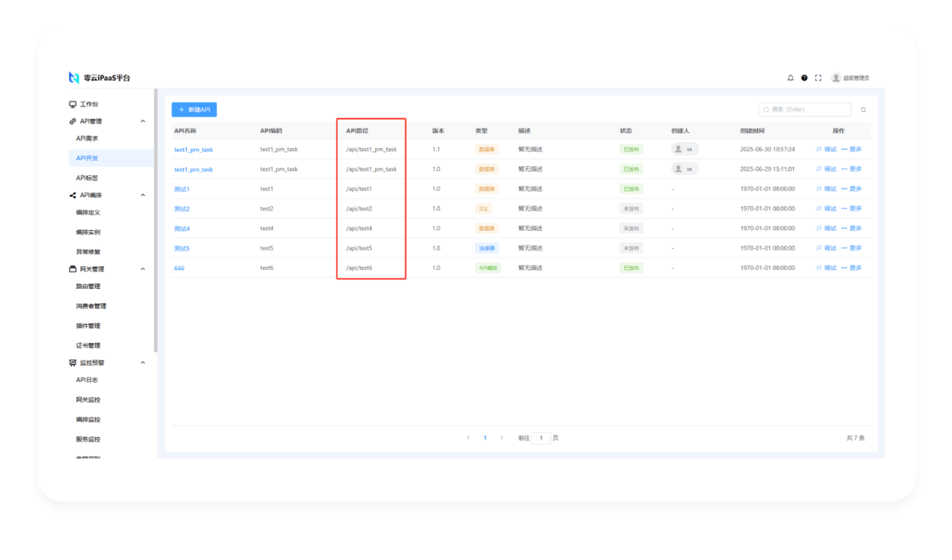Click the refresh icon beside search box
The height and width of the screenshot is (560, 952).
pyautogui.click(x=863, y=110)
